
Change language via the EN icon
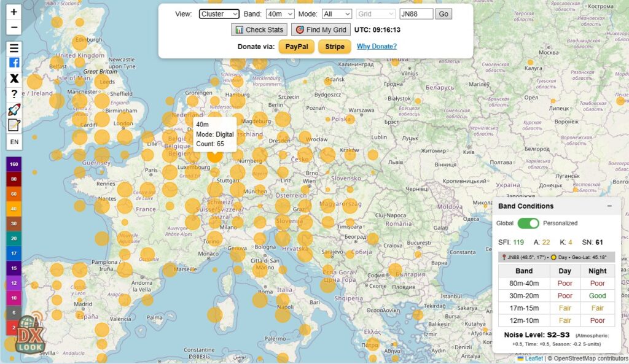(14, 142)
